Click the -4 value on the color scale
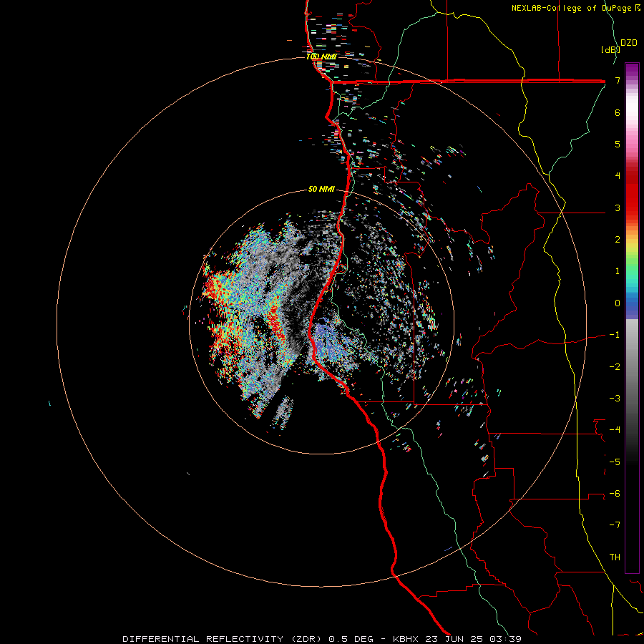 click(615, 430)
